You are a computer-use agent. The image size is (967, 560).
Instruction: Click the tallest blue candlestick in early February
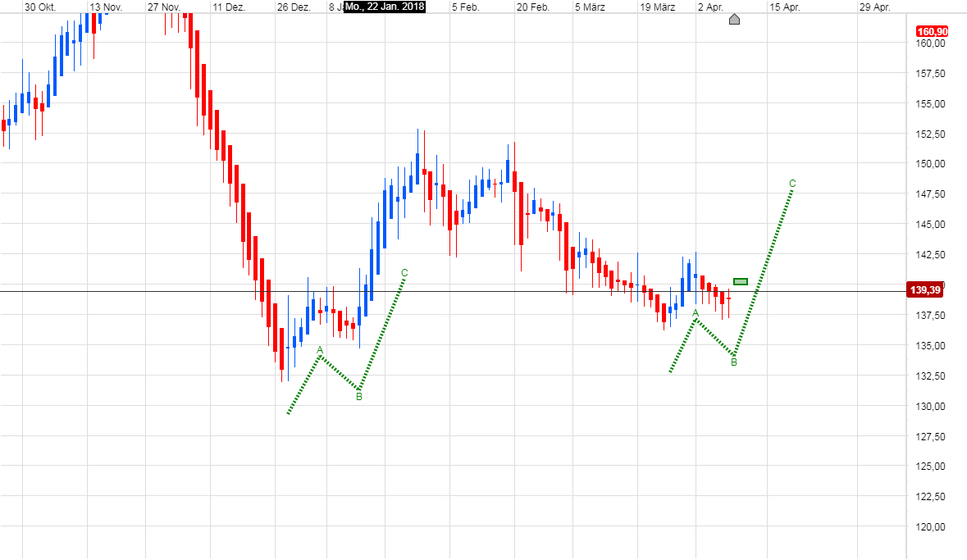[419, 168]
